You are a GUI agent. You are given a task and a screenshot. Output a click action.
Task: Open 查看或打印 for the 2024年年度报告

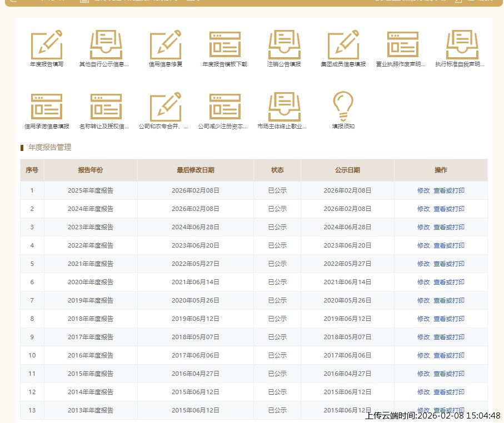pyautogui.click(x=449, y=209)
